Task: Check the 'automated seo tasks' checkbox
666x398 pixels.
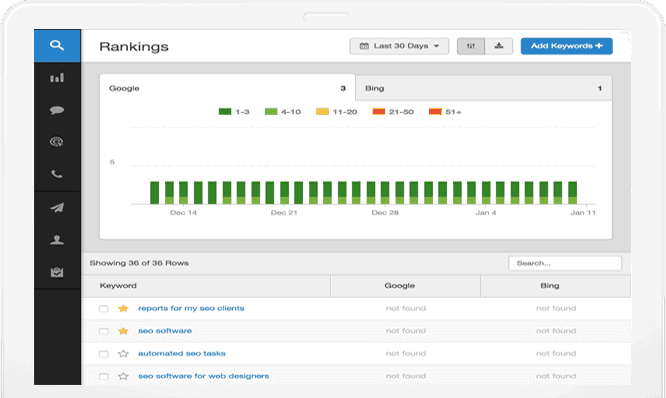Action: tap(104, 353)
